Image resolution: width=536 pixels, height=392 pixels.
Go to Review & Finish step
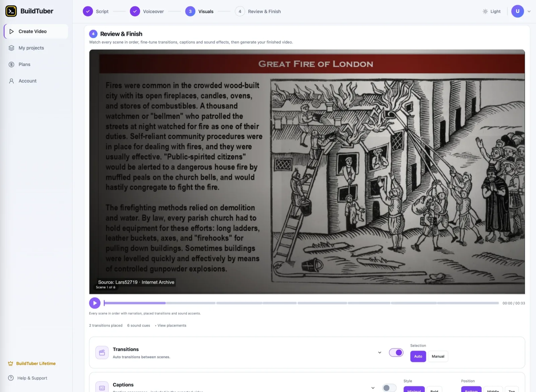(258, 11)
